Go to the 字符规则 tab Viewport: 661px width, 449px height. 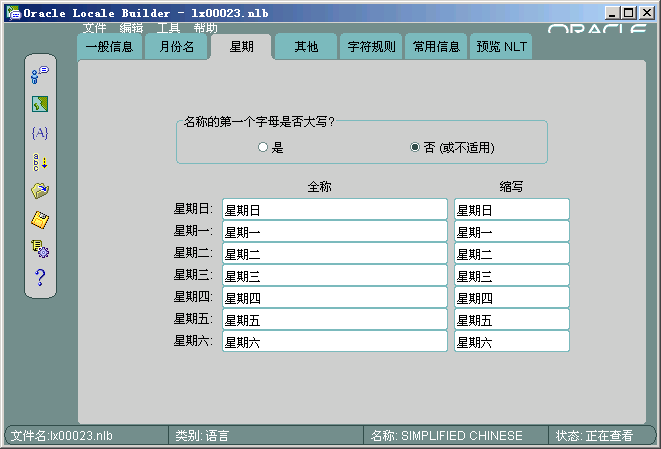point(371,47)
